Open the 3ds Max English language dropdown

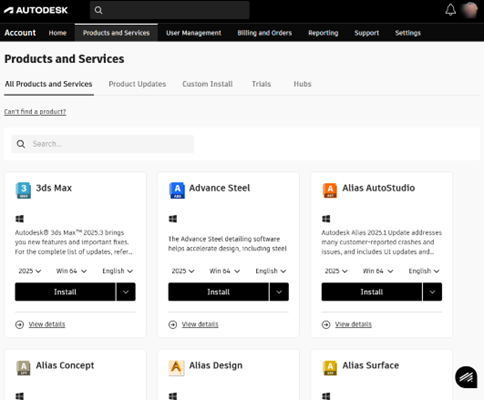[118, 271]
